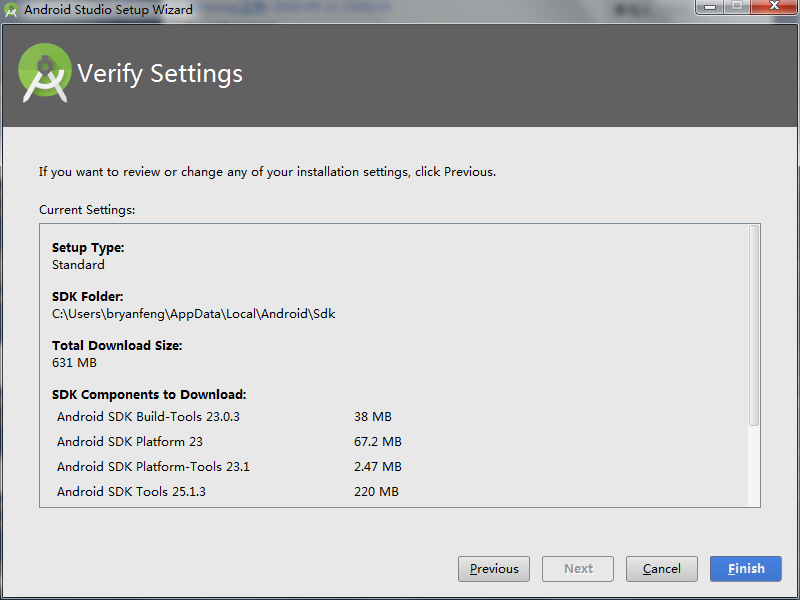Screen dimensions: 800x600
Task: Click the 'Total Download Size:' label
Action: 117,345
